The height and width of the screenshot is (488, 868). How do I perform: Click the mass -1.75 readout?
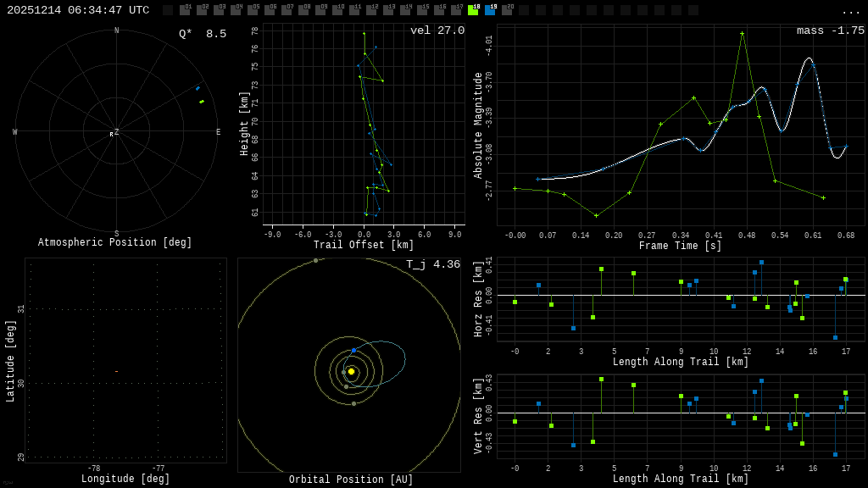(x=830, y=30)
